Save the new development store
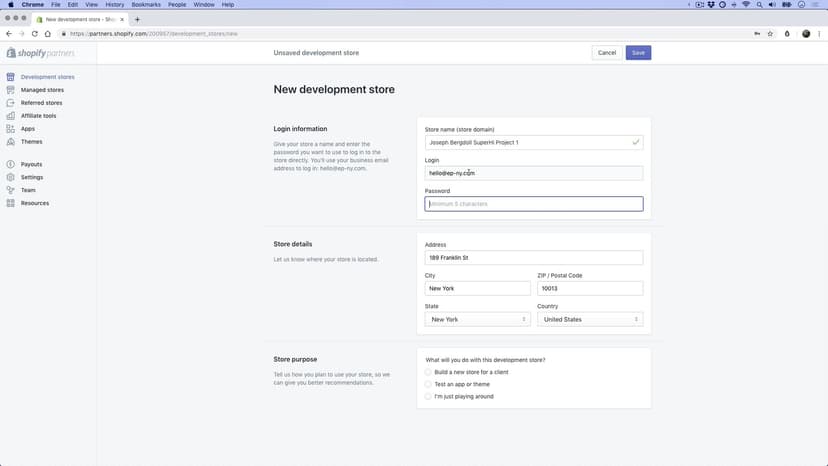This screenshot has height=466, width=828. pos(638,53)
